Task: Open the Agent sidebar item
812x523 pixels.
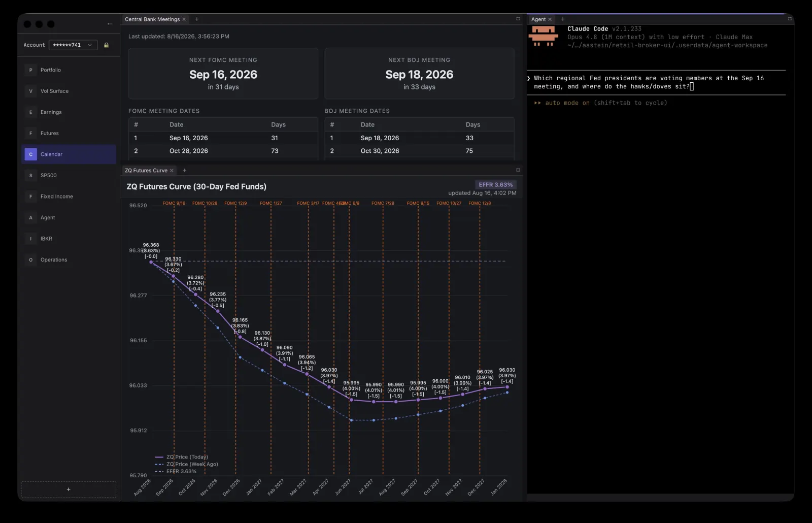Action: coord(69,217)
